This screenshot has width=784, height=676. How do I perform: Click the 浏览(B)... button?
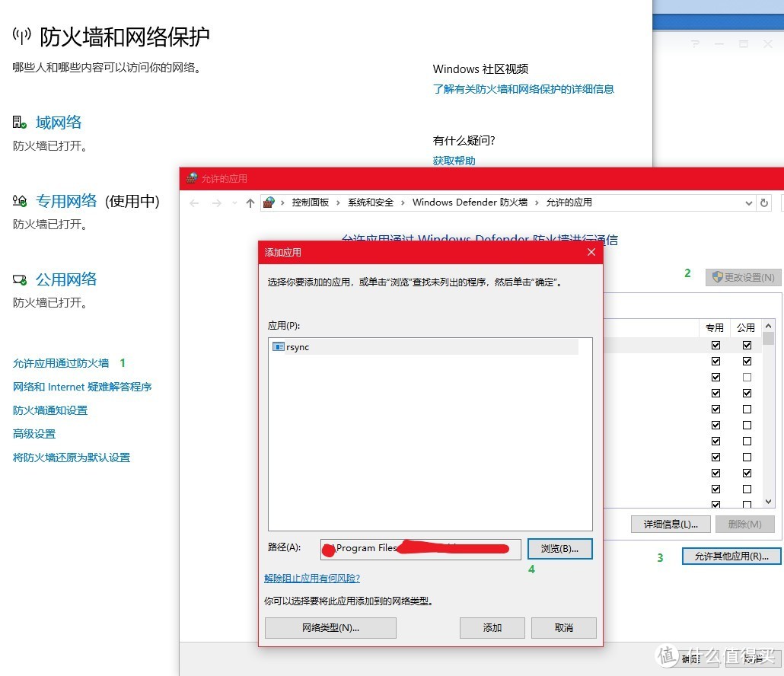(559, 549)
